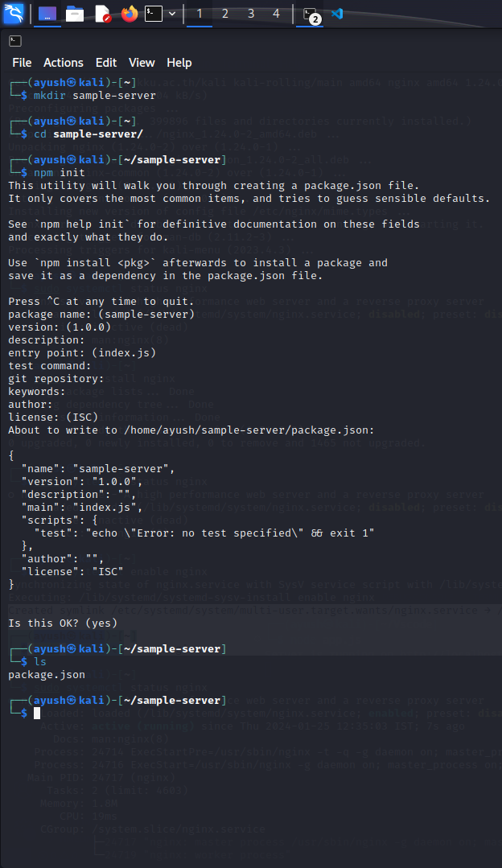Switch to workspace 4
This screenshot has width=502, height=868.
[276, 13]
